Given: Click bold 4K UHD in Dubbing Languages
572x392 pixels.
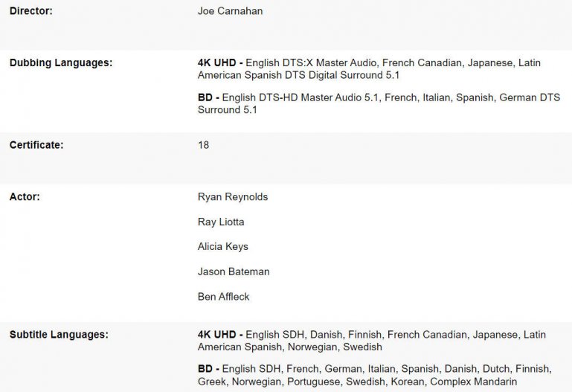Looking at the screenshot, I should tap(216, 62).
